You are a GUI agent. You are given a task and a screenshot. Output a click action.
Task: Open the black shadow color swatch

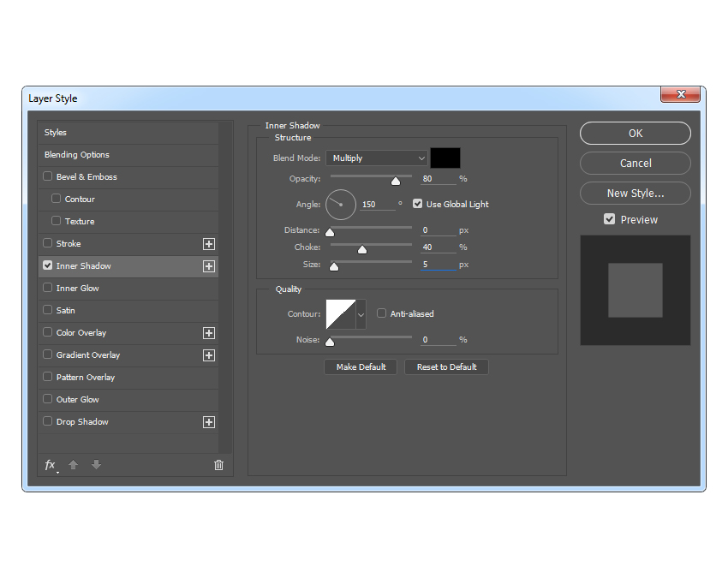tap(445, 158)
